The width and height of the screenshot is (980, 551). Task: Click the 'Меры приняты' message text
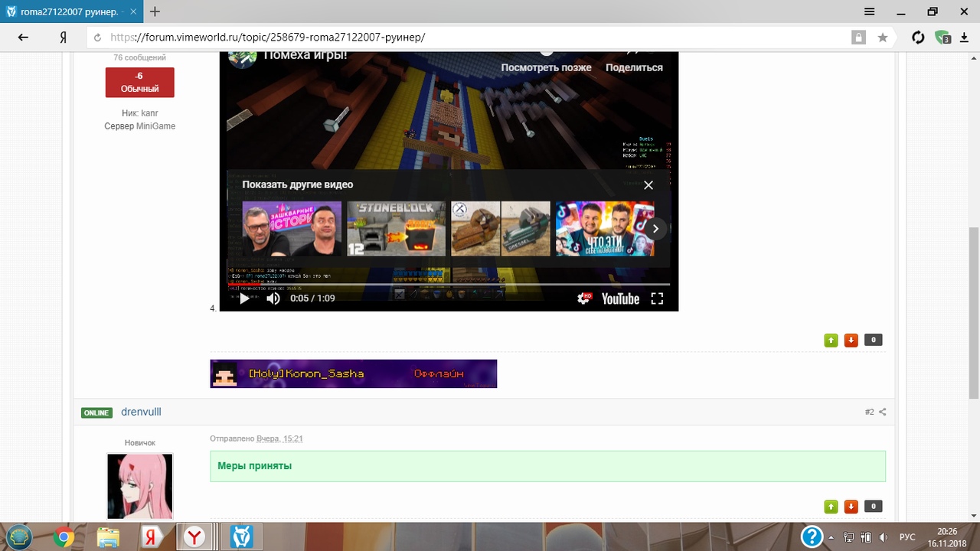click(254, 465)
